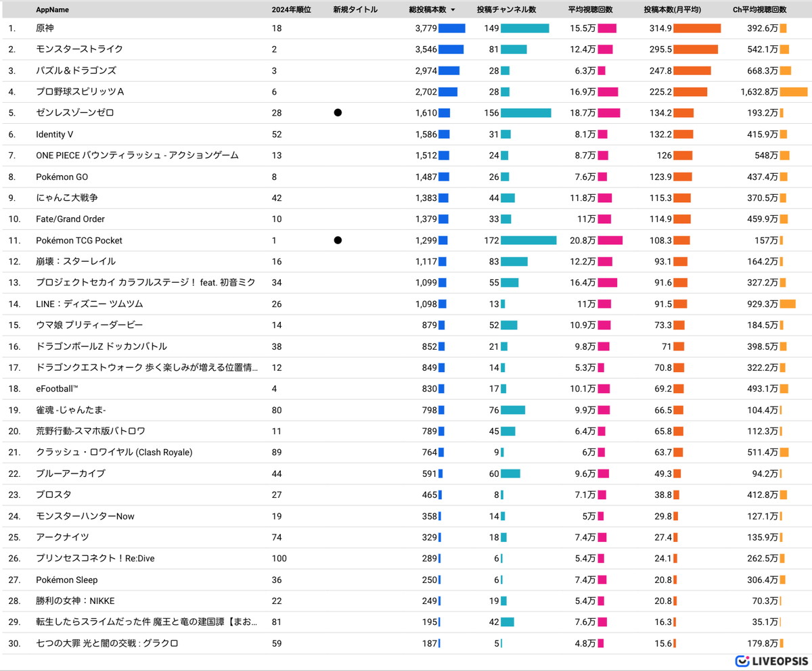812x671 pixels.
Task: Click the yellow Ch average bar for プロ野球スピリッツA
Action: tap(793, 92)
